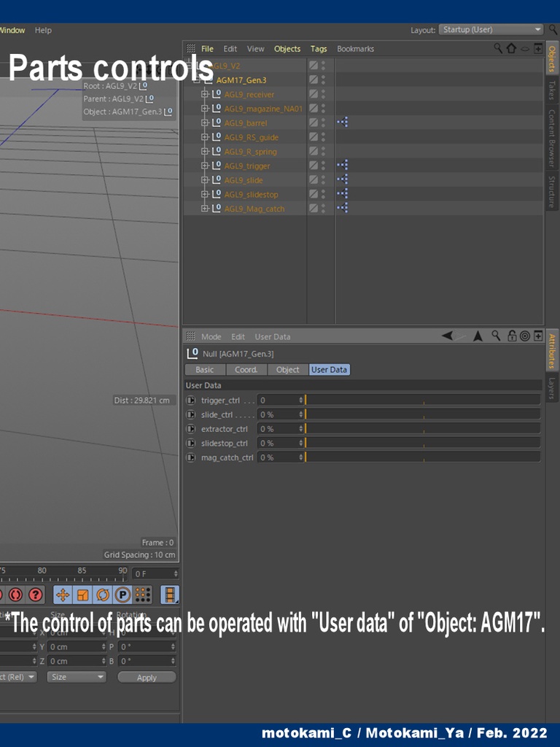Screen dimensions: 560x747
Task: Toggle the Scale keyframe icon
Action: click(83, 595)
